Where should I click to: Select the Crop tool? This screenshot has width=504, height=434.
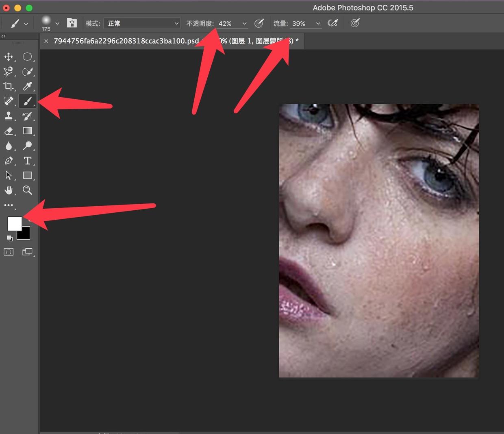(x=8, y=86)
